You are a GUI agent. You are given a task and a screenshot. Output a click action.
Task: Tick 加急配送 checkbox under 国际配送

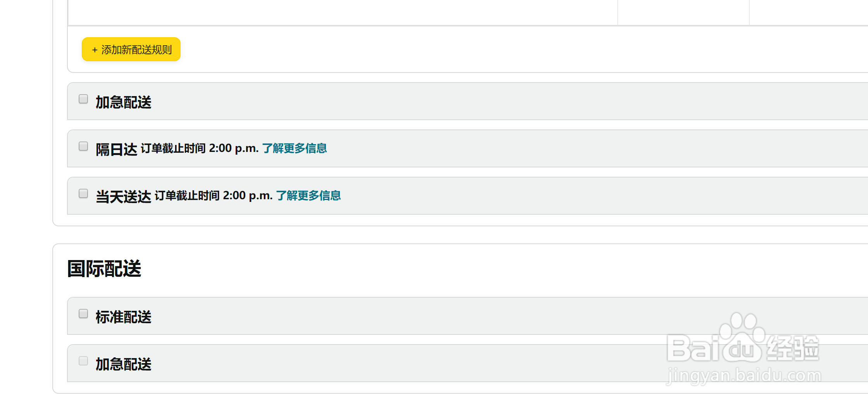pos(83,361)
